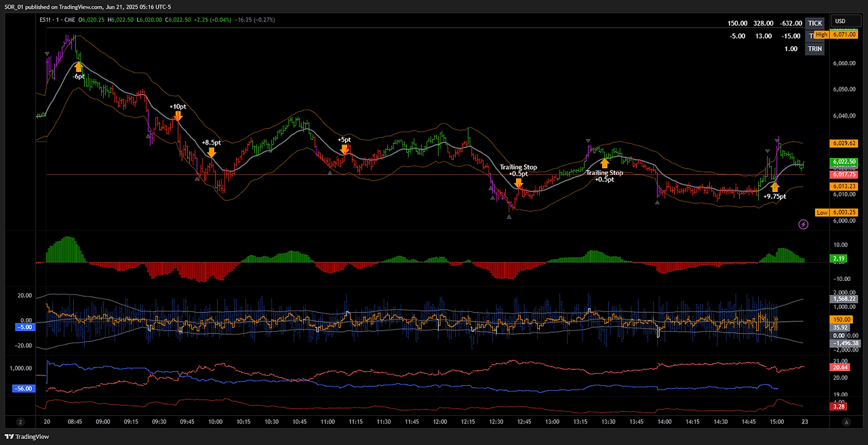Click the -15.00 value in the table
This screenshot has width=868, height=445.
(792, 36)
